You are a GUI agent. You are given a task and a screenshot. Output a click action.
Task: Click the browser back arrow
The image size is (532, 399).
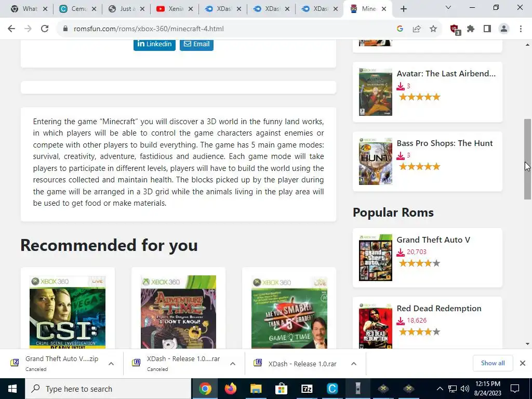pyautogui.click(x=11, y=29)
